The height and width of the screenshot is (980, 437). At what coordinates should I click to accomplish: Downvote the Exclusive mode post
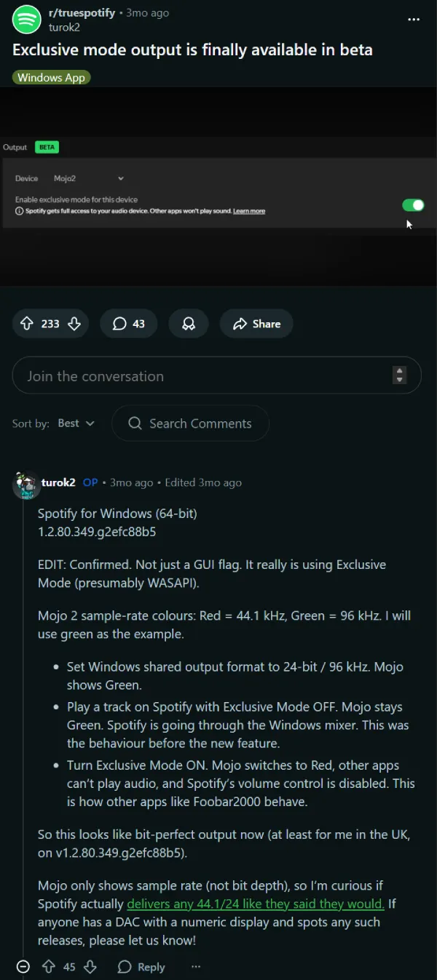click(74, 324)
